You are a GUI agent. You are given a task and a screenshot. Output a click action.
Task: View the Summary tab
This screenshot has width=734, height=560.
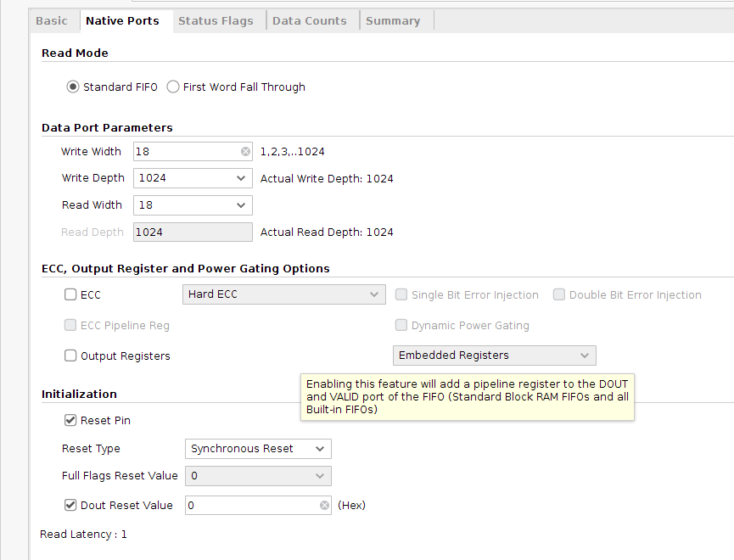393,21
